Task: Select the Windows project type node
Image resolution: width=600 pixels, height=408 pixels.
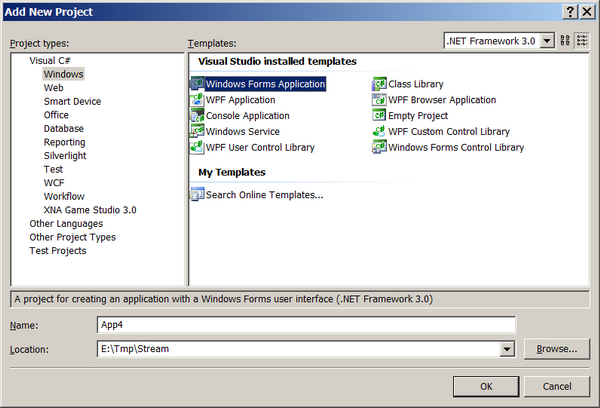Action: click(x=64, y=74)
